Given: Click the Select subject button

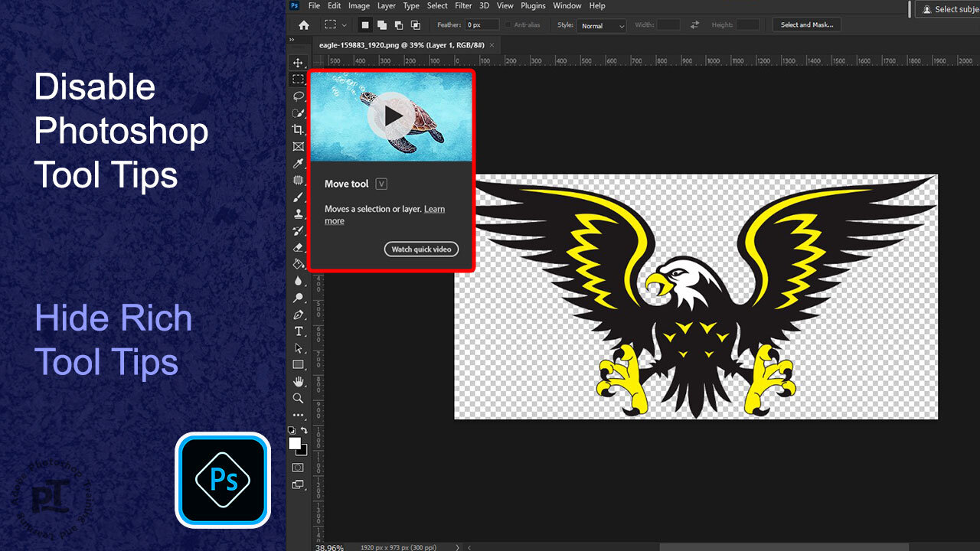Looking at the screenshot, I should point(949,9).
